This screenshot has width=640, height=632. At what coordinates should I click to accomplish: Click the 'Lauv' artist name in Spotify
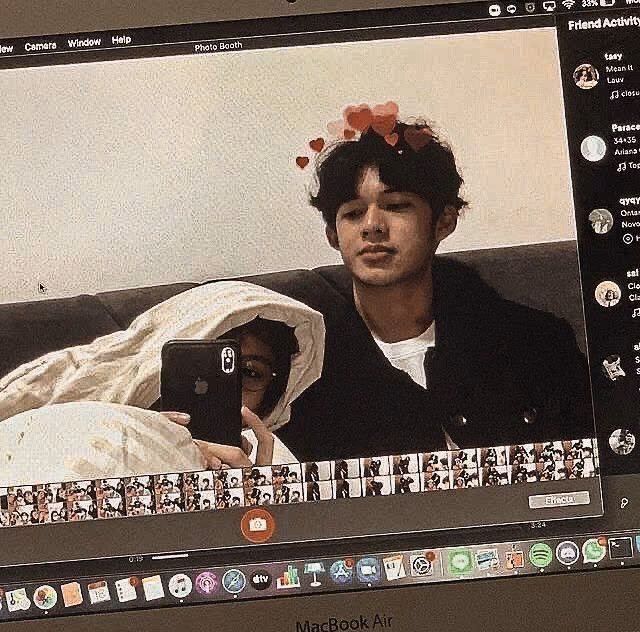tap(615, 80)
